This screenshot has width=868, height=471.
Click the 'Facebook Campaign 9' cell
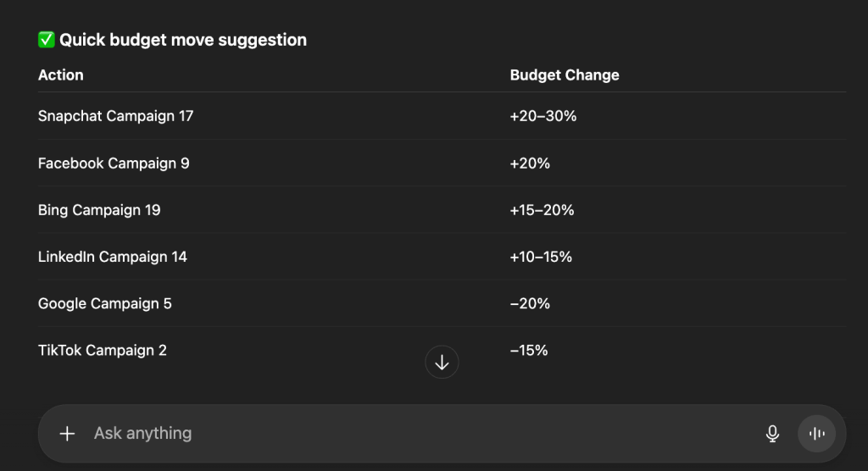114,163
